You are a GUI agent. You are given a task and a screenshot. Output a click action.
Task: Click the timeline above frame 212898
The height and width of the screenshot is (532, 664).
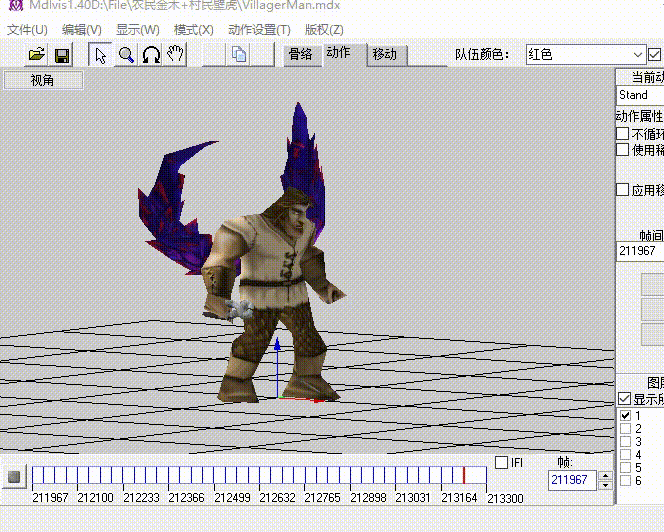[351, 475]
